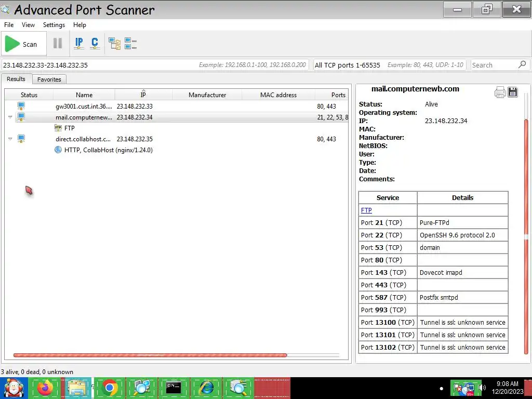
Task: Click the print icon in details pane
Action: point(500,92)
